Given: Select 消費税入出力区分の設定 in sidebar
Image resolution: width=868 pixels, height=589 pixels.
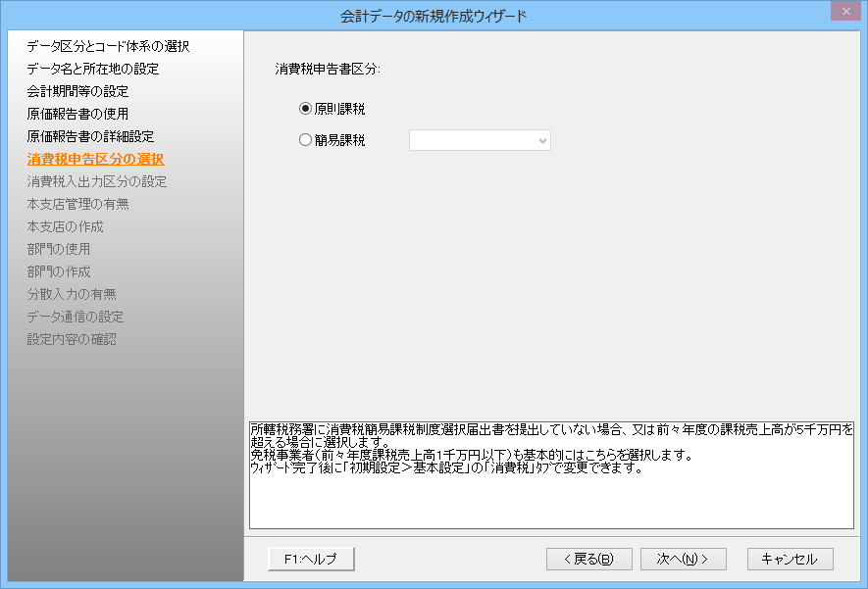Looking at the screenshot, I should [97, 181].
